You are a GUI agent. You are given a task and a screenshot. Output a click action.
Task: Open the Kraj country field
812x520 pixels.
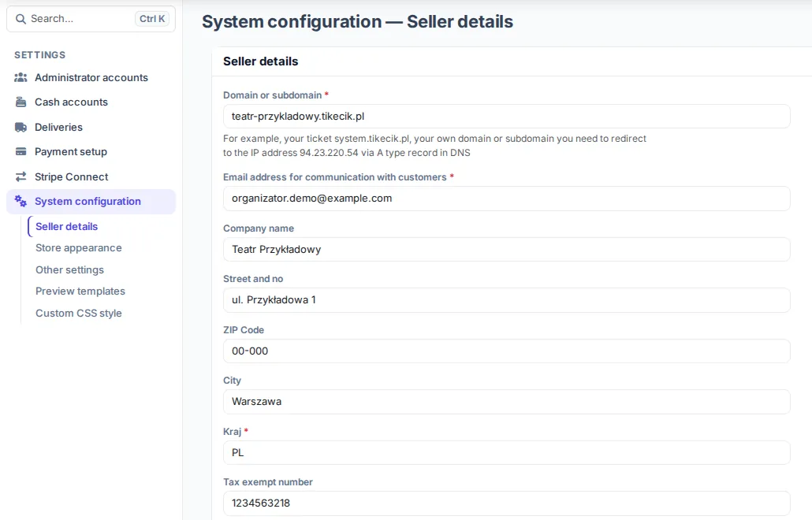click(x=506, y=453)
